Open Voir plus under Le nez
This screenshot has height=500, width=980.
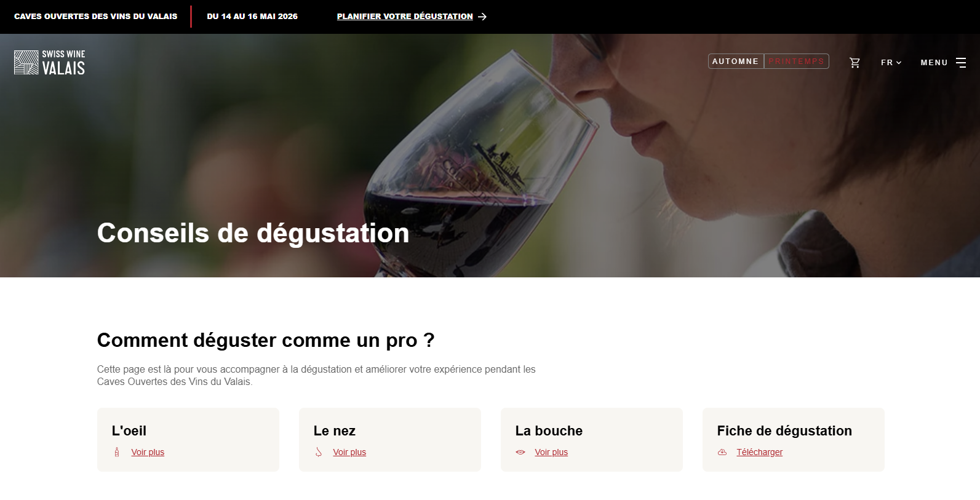(x=349, y=452)
